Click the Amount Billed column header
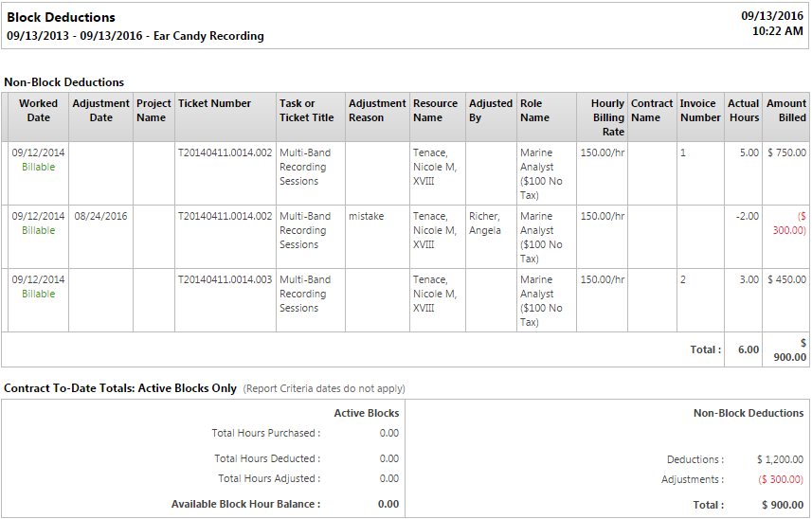 coord(786,110)
